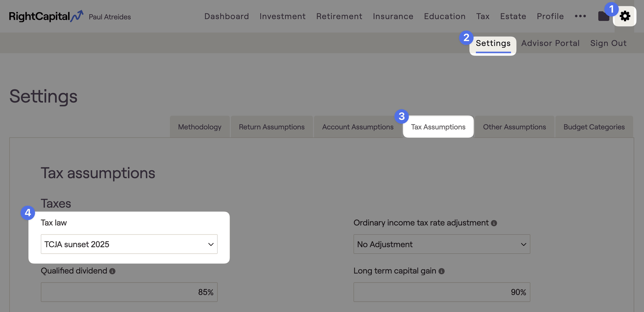Click Advisor Portal link
Image resolution: width=644 pixels, height=312 pixels.
(x=550, y=43)
